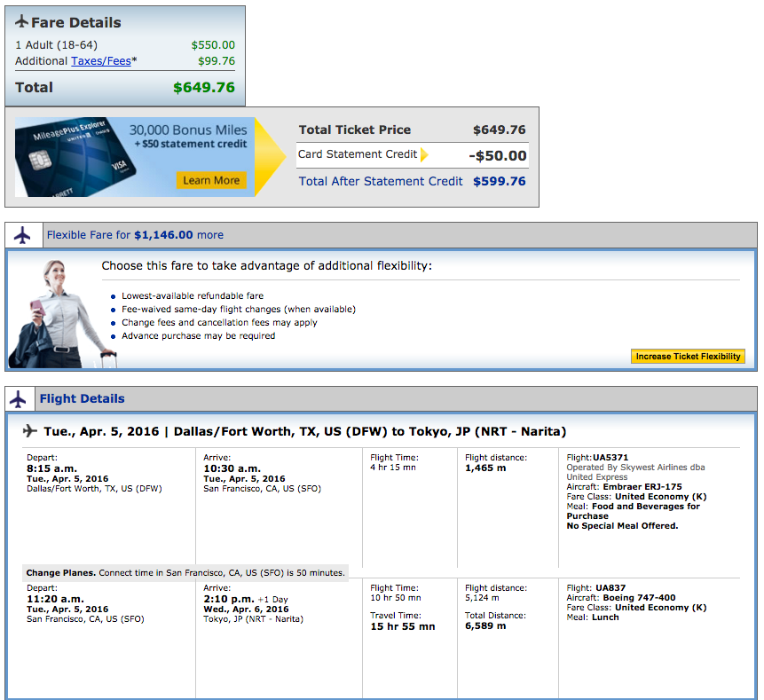Click the airplane icon in Flexible Fare header
This screenshot has height=700, width=764.
pos(22,235)
